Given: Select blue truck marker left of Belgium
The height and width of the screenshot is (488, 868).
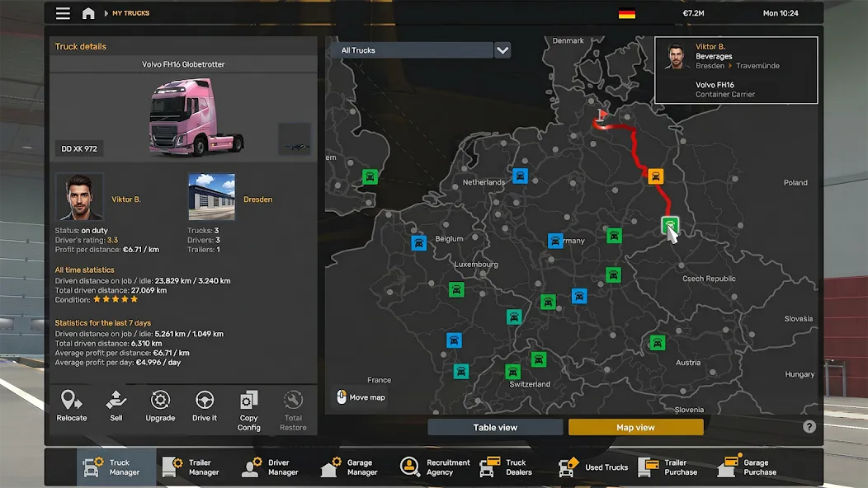Looking at the screenshot, I should tap(418, 243).
